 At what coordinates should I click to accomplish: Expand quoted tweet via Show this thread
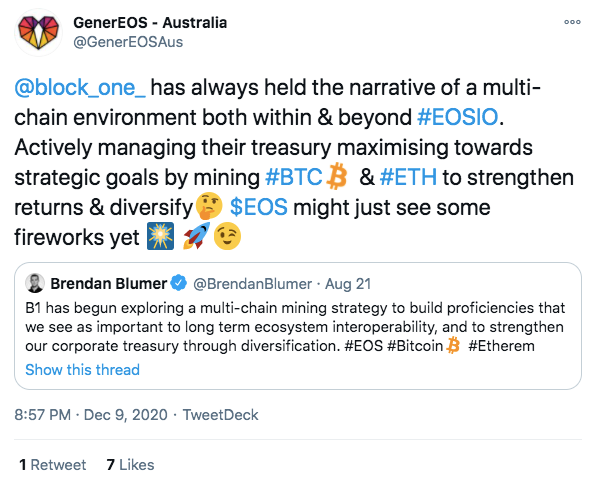point(82,370)
